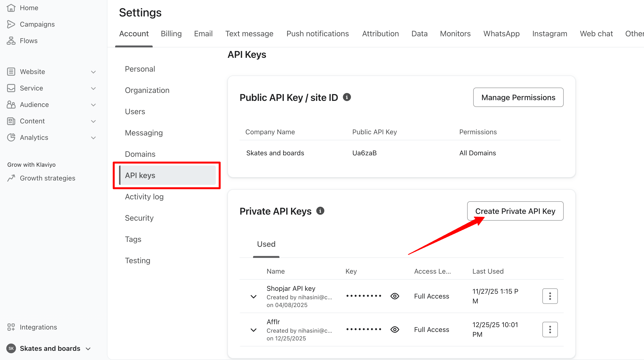The image size is (644, 360).
Task: Open Campaigns via paper plane icon
Action: click(x=11, y=24)
